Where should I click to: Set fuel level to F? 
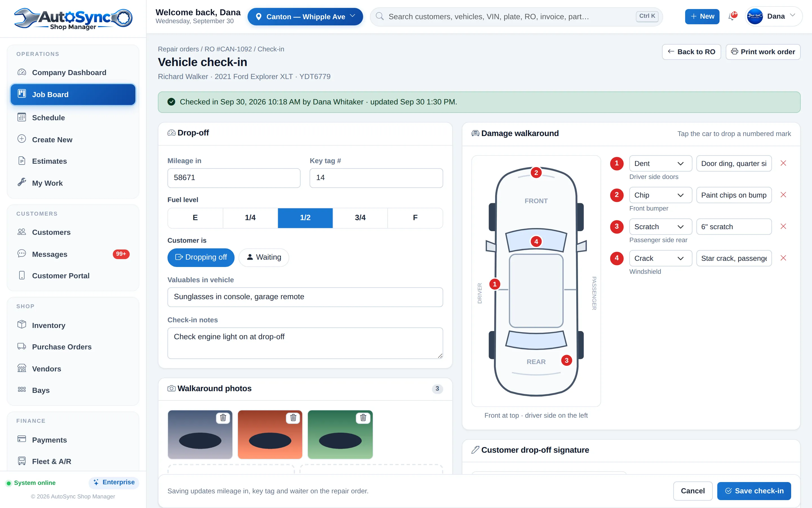click(x=415, y=218)
